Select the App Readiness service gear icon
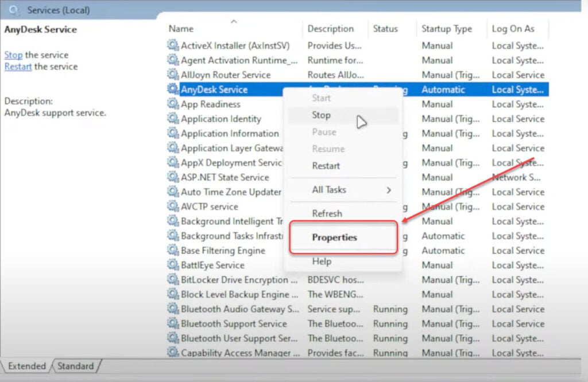Image resolution: width=588 pixels, height=382 pixels. tap(173, 104)
